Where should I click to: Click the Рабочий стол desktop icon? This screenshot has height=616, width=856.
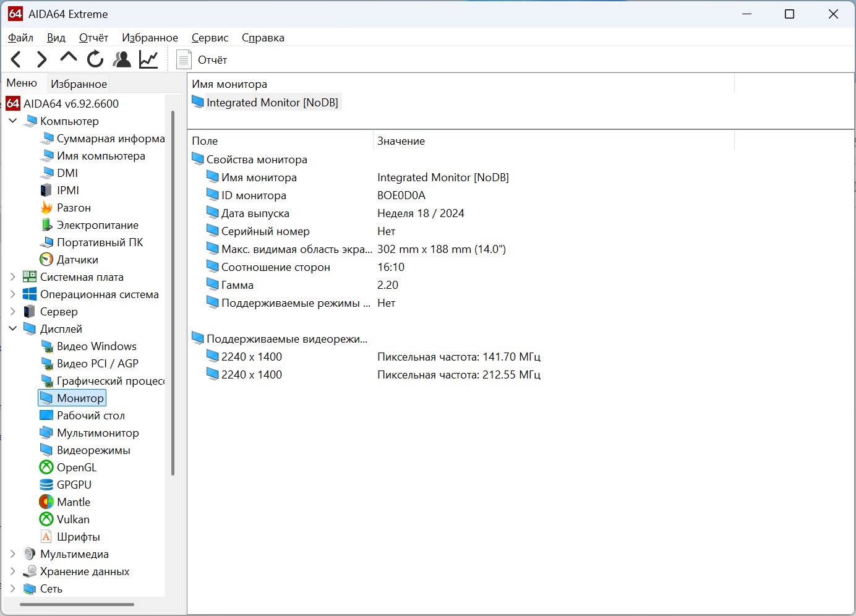pos(46,415)
